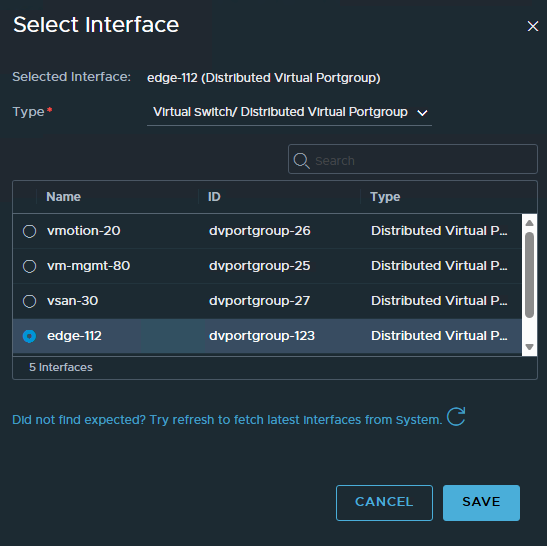The width and height of the screenshot is (547, 546).
Task: Click the search magnifier icon
Action: point(301,160)
